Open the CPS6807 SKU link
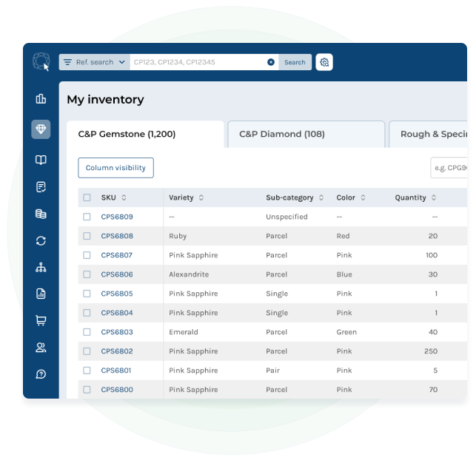This screenshot has width=476, height=460. click(x=117, y=255)
